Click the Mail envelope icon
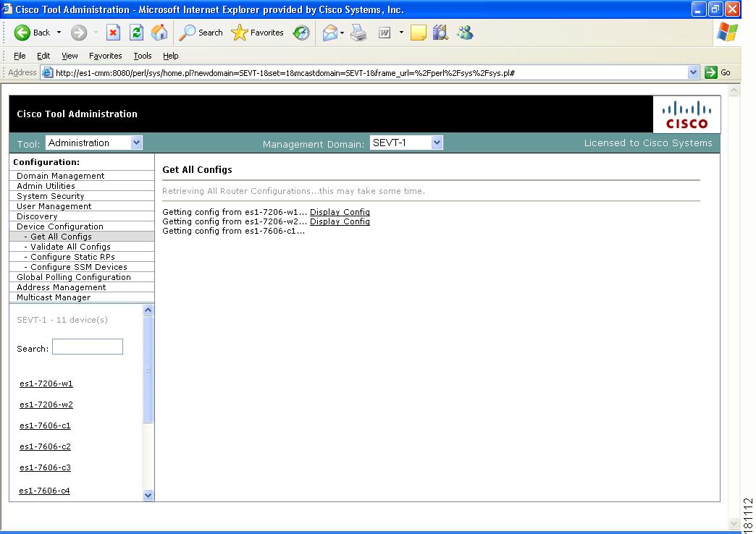Screen dimensions: 756x534 (330, 33)
